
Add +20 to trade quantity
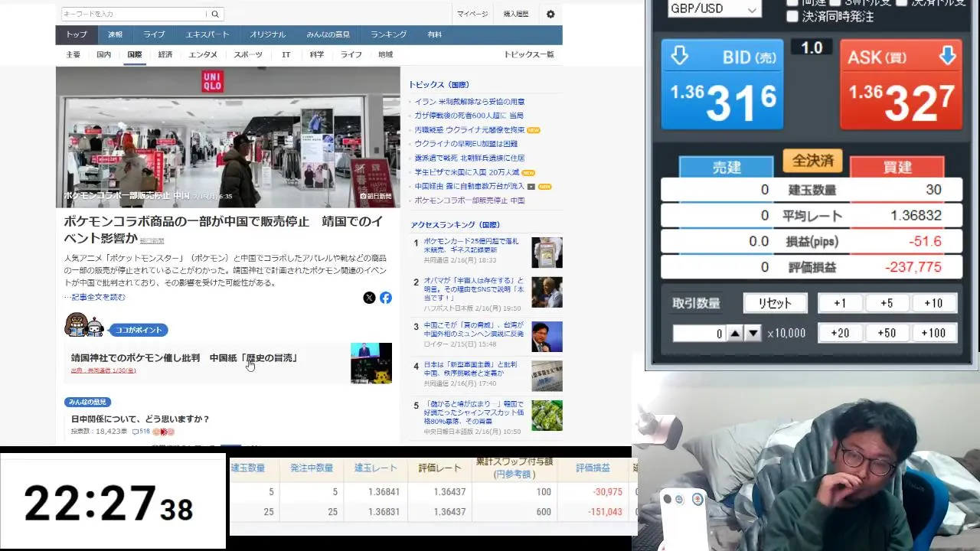point(840,333)
